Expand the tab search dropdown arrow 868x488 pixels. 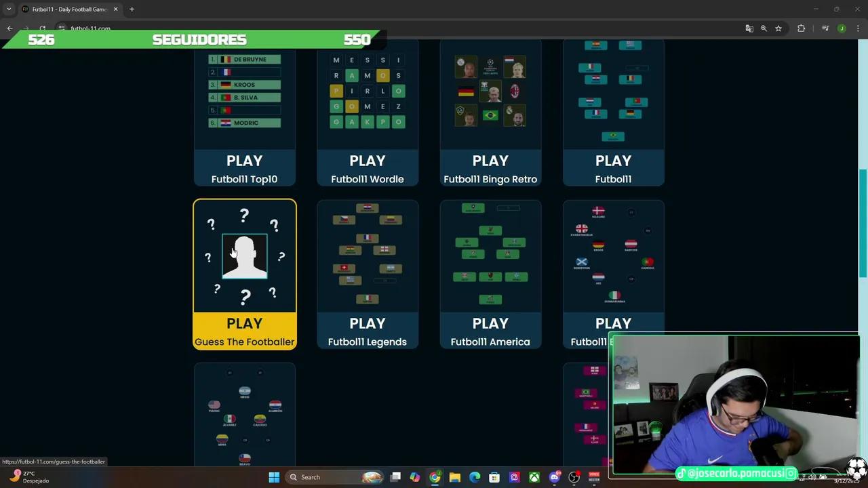(x=9, y=9)
